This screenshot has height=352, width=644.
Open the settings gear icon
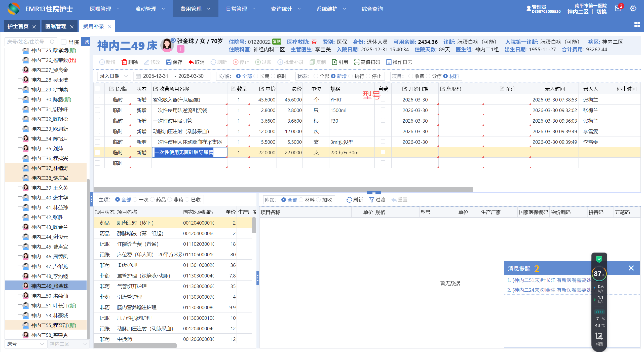(x=633, y=9)
